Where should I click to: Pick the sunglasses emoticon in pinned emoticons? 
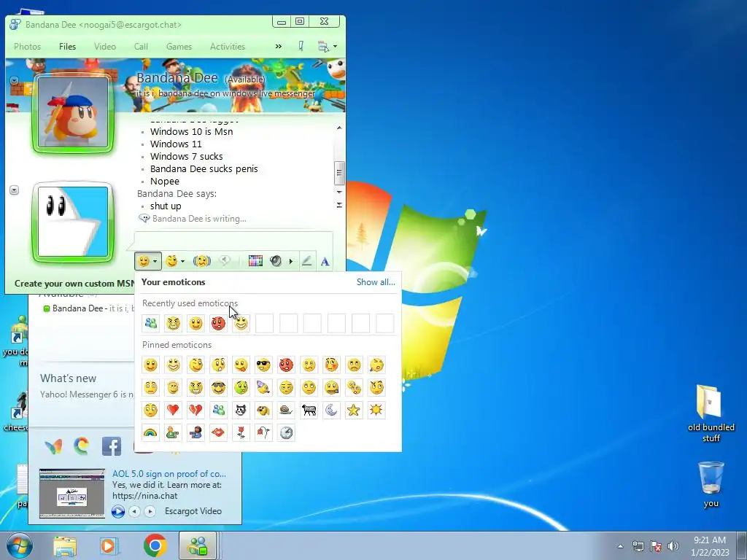pos(263,365)
